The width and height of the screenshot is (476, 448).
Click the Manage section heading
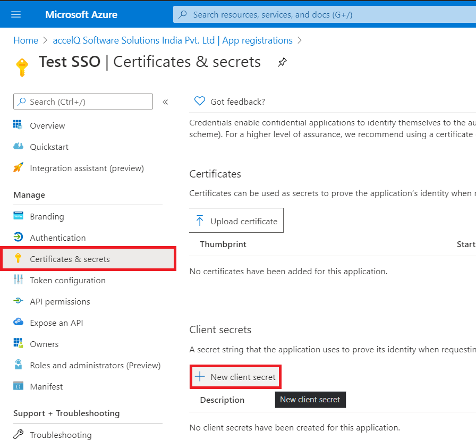coord(29,195)
